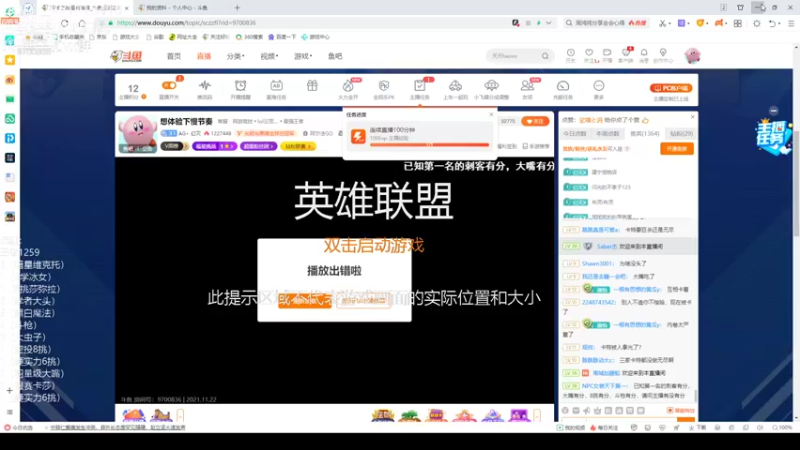Switch to the 钻粉(29) tab

[681, 134]
